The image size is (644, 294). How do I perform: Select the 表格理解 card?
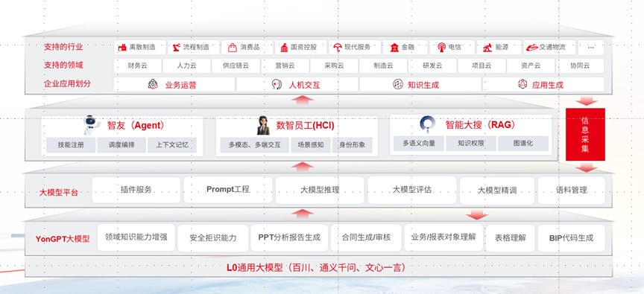510,238
